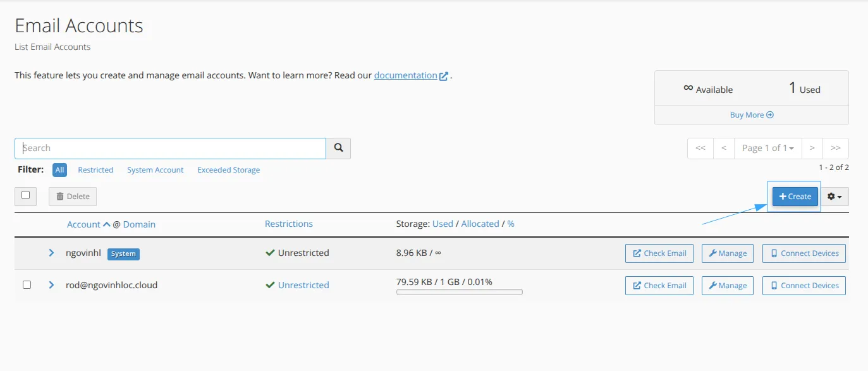Image resolution: width=868 pixels, height=371 pixels.
Task: Sort by % storage header
Action: click(x=511, y=224)
